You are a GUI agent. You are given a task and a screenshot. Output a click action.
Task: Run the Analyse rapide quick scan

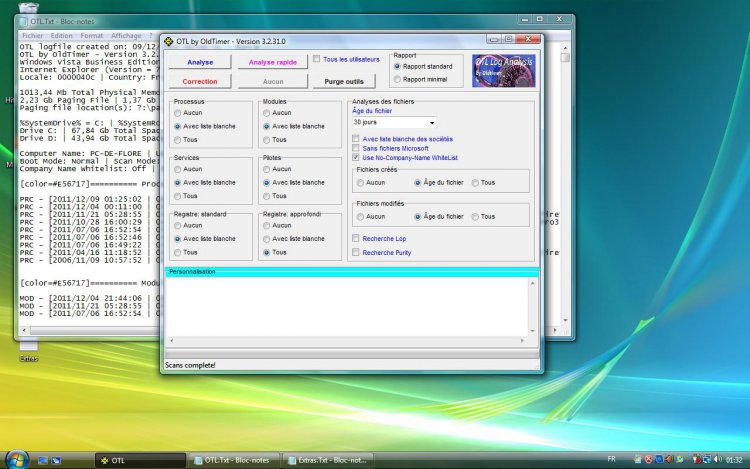[273, 62]
